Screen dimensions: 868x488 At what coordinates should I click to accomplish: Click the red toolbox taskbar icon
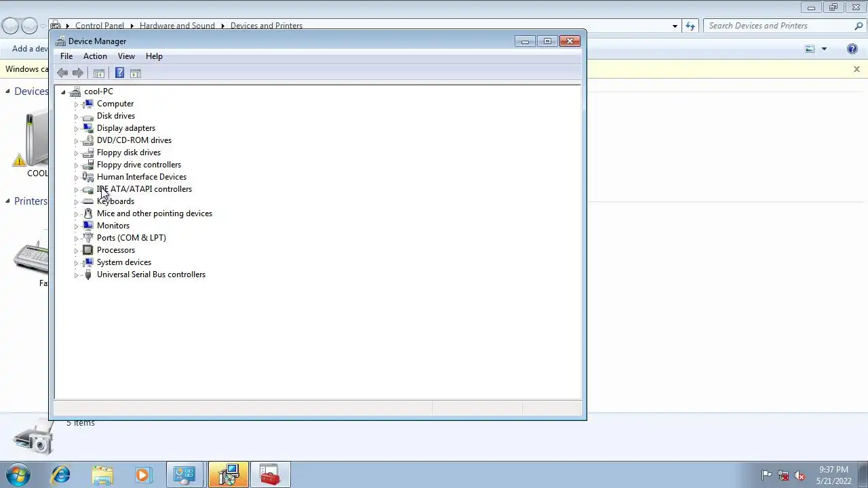[270, 474]
